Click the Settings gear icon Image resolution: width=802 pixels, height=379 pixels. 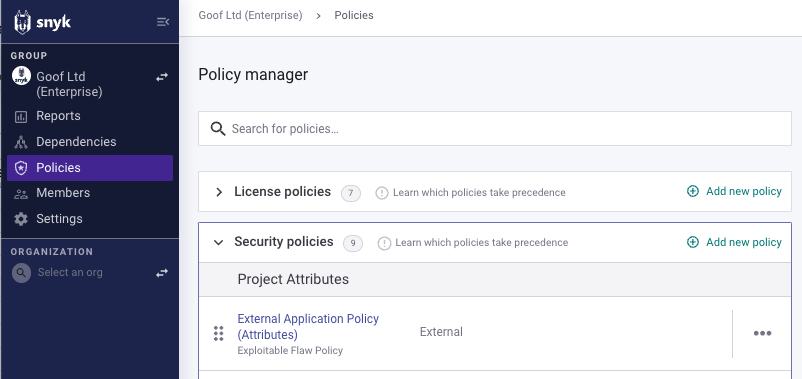20,219
